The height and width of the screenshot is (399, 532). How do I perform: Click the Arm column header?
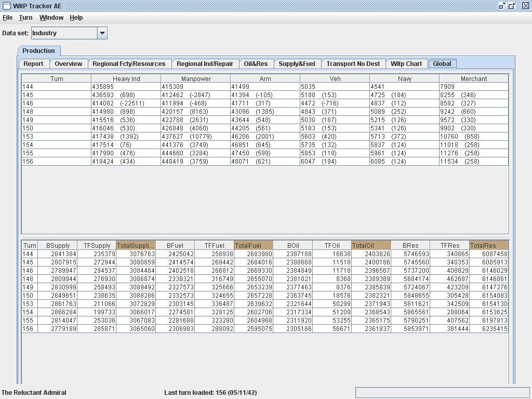(265, 79)
